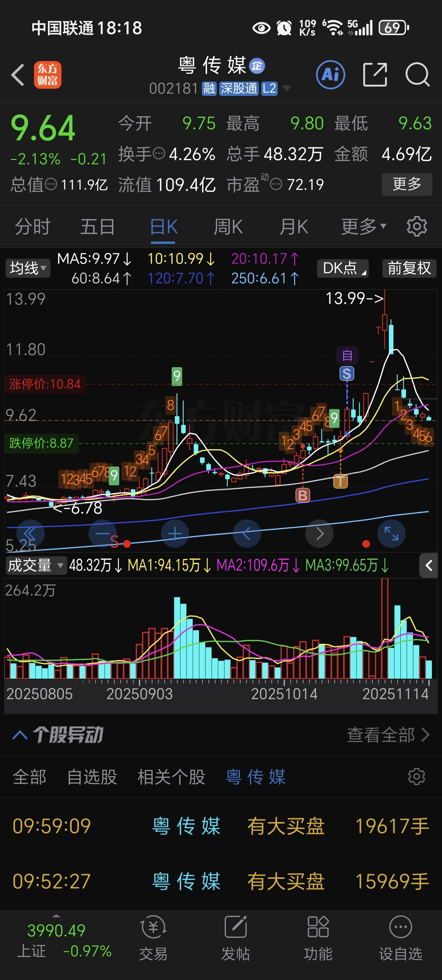Viewport: 442px width, 980px height.
Task: Tap the 6.78 low price label
Action: (x=78, y=508)
